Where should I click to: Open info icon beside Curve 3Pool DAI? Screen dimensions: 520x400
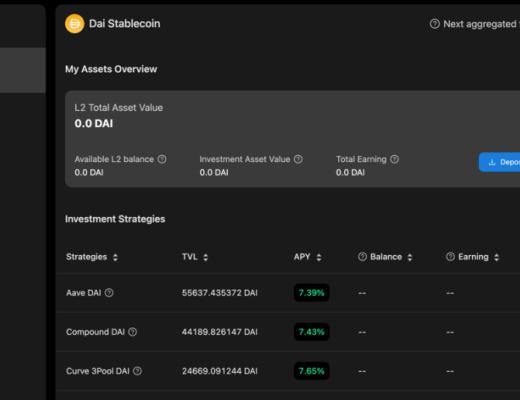click(137, 371)
